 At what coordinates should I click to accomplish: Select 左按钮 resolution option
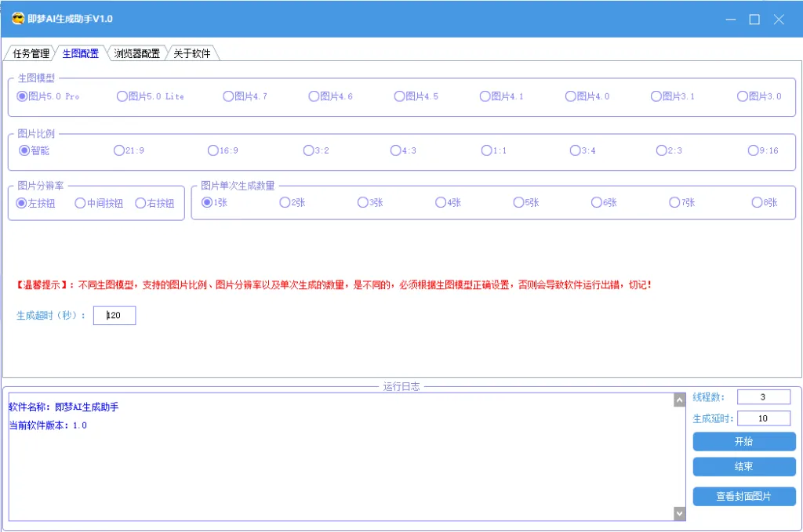(x=35, y=203)
